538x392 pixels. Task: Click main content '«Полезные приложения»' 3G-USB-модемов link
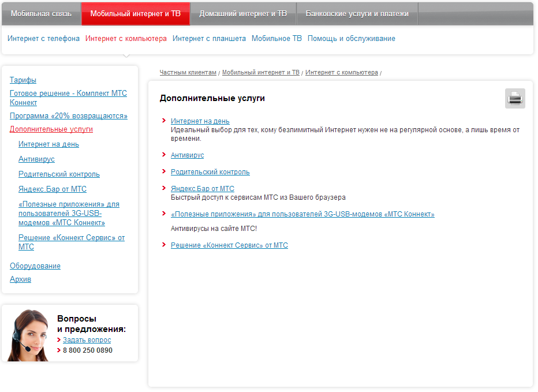(302, 214)
